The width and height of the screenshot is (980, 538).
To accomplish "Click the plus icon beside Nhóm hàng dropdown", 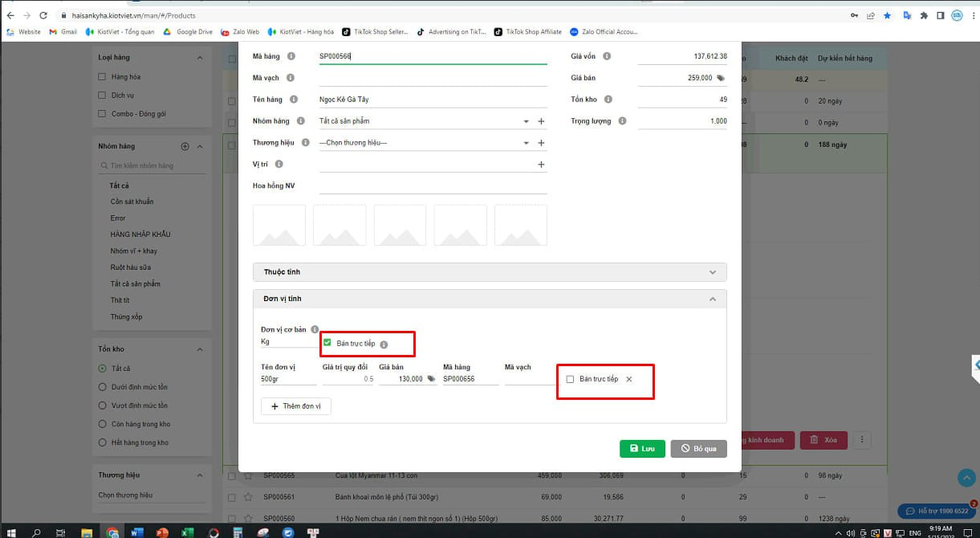I will coord(541,121).
